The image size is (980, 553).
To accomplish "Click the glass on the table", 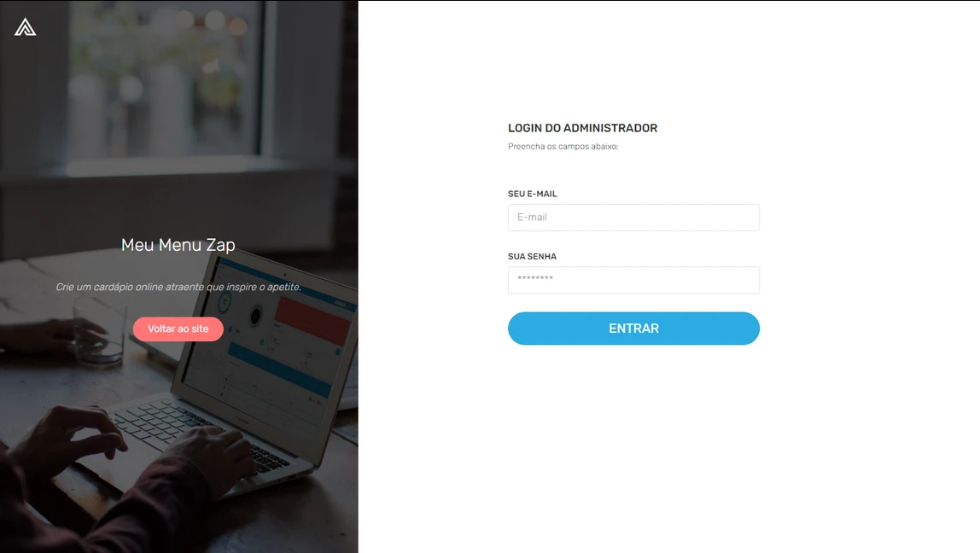I will pos(97,329).
